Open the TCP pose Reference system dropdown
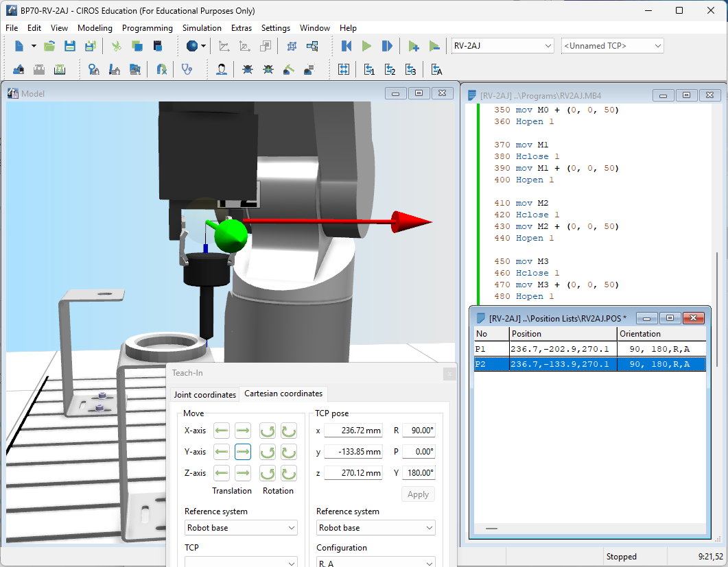This screenshot has width=728, height=567. point(375,527)
